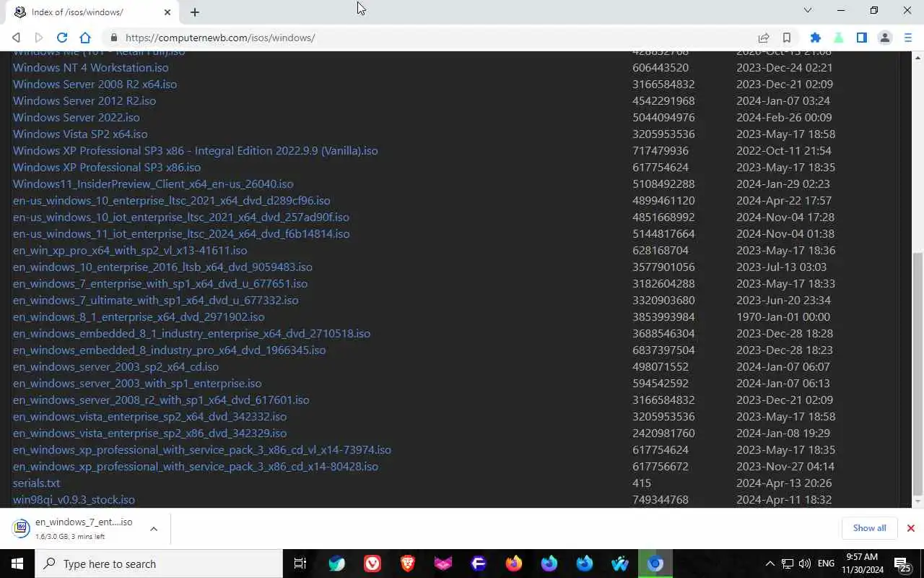
Task: Download Windows11_InsiderPreview_Client_x64_en-us_26040.iso
Action: [x=153, y=184]
